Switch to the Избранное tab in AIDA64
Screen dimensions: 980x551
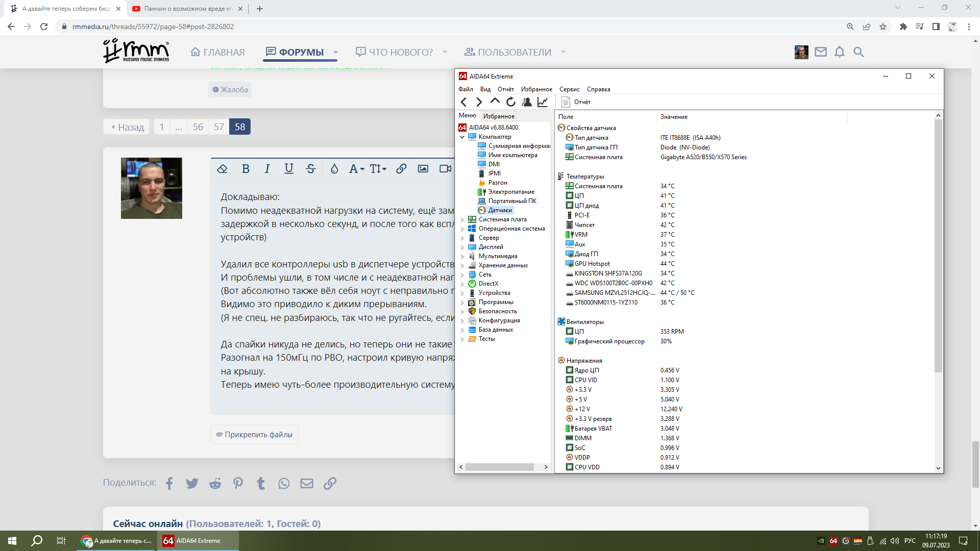click(499, 116)
